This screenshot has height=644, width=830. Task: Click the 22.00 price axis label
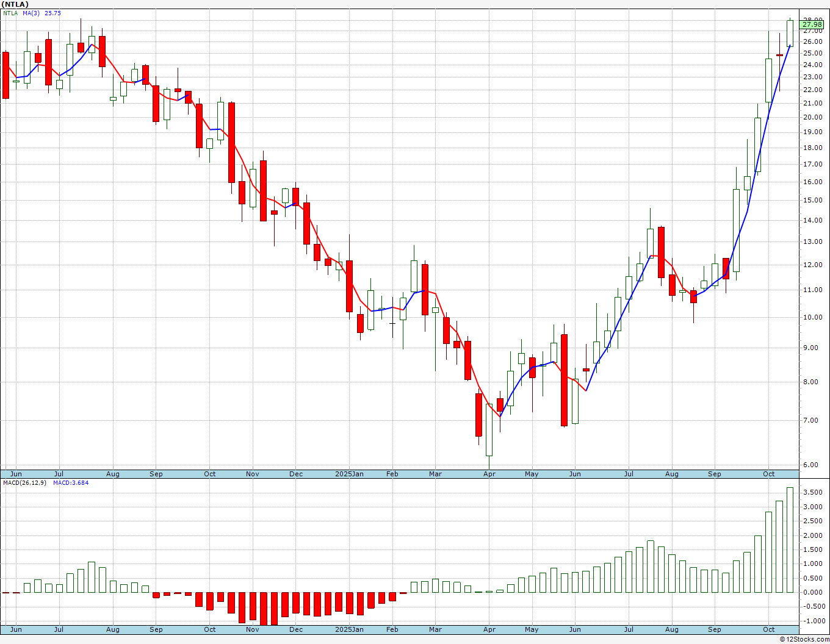click(812, 90)
